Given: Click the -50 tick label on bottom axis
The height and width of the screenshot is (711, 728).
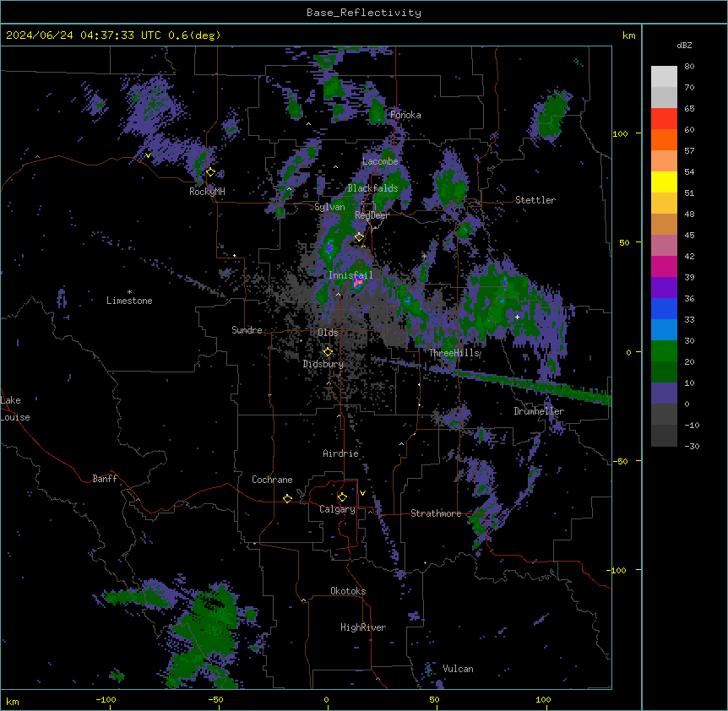Looking at the screenshot, I should [x=215, y=699].
